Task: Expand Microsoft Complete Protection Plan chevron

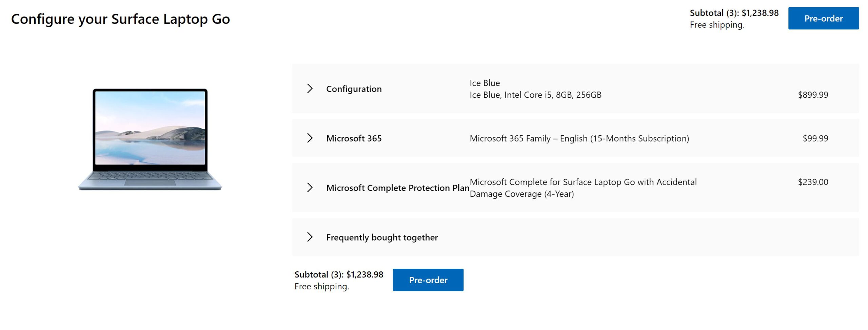Action: [x=310, y=188]
